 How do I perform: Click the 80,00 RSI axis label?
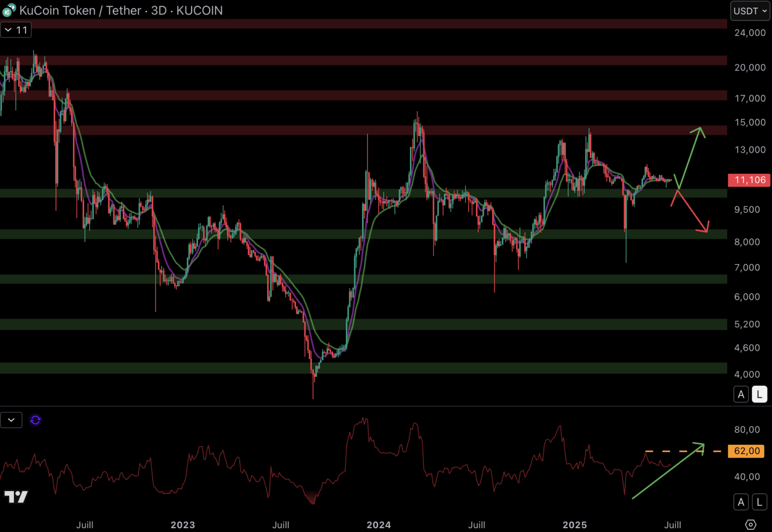click(x=747, y=430)
